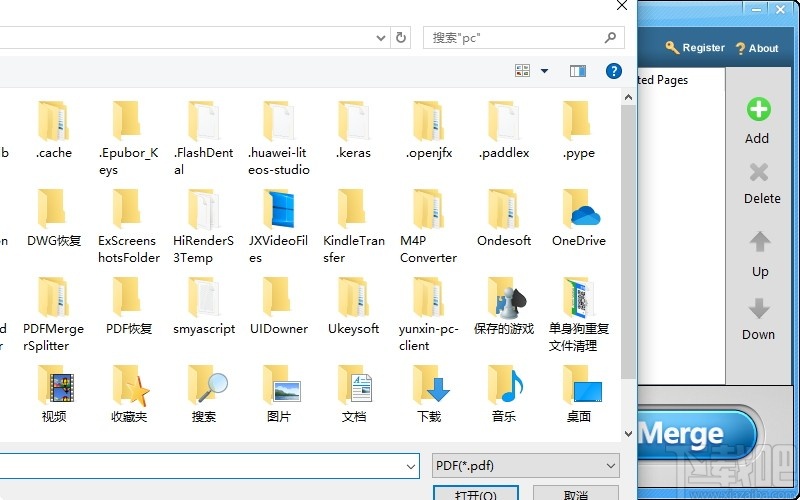Select the PDF恢复 folder
This screenshot has height=500, width=800.
128,307
